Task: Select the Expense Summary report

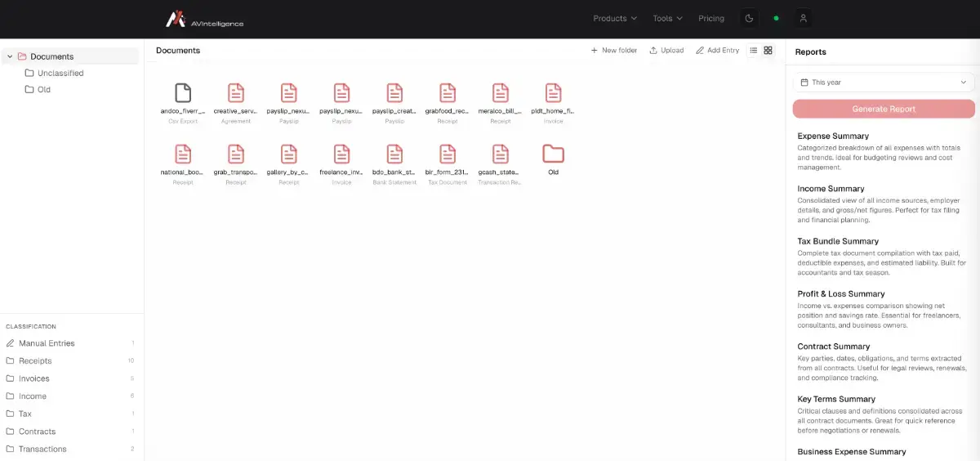Action: tap(884, 151)
